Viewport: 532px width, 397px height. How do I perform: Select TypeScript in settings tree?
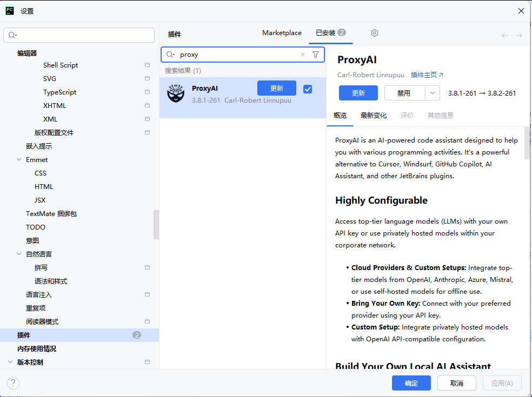[59, 92]
